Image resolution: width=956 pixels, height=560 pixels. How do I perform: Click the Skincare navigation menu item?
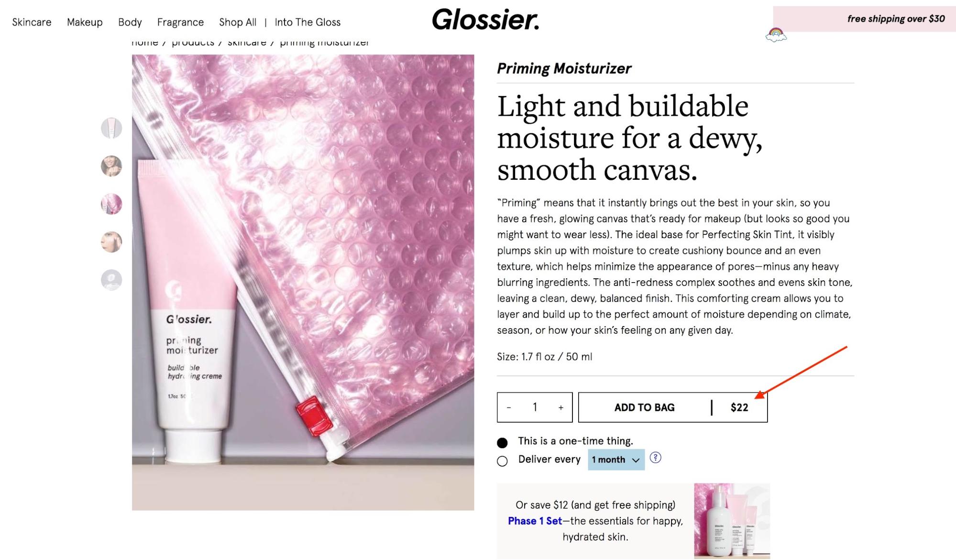[32, 22]
